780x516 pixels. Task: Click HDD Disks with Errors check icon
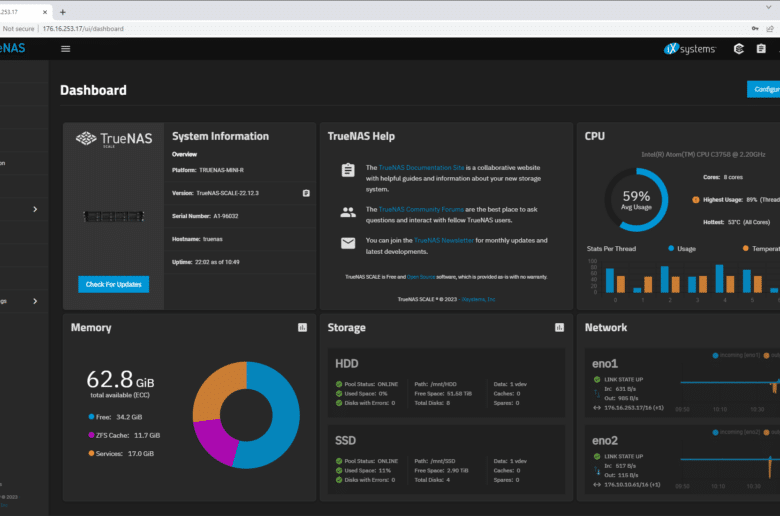339,403
